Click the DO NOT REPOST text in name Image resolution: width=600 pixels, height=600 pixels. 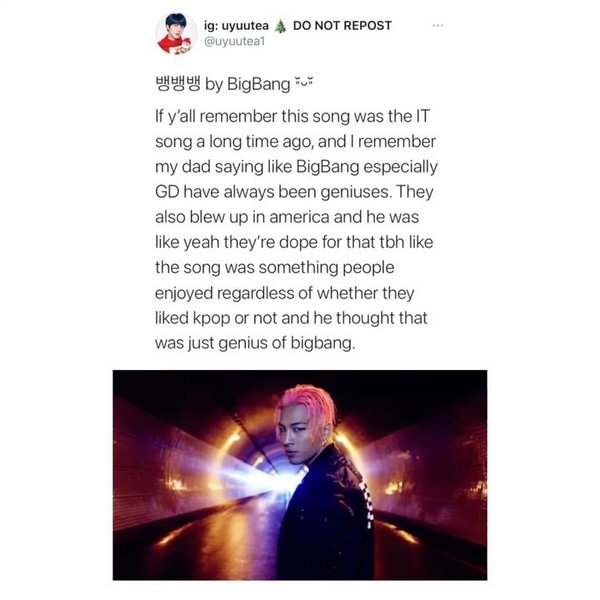coord(342,25)
